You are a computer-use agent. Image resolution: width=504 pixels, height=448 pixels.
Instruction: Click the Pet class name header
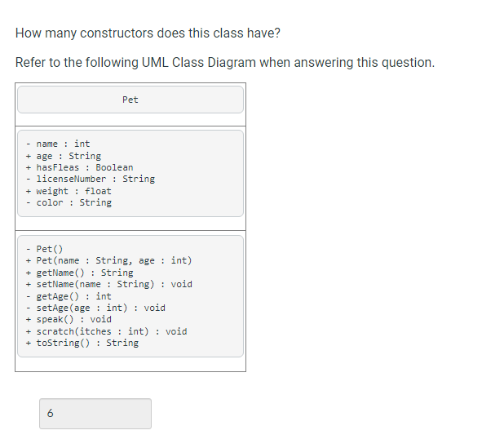pyautogui.click(x=130, y=100)
